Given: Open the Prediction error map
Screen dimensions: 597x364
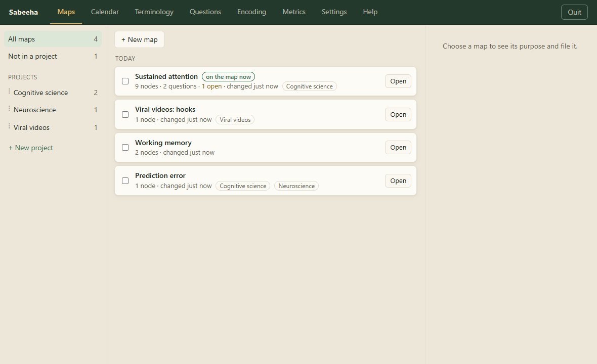Looking at the screenshot, I should point(398,180).
